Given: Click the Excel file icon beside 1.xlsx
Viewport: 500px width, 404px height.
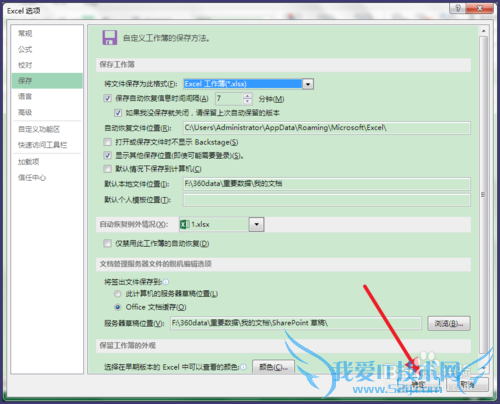Looking at the screenshot, I should (185, 224).
